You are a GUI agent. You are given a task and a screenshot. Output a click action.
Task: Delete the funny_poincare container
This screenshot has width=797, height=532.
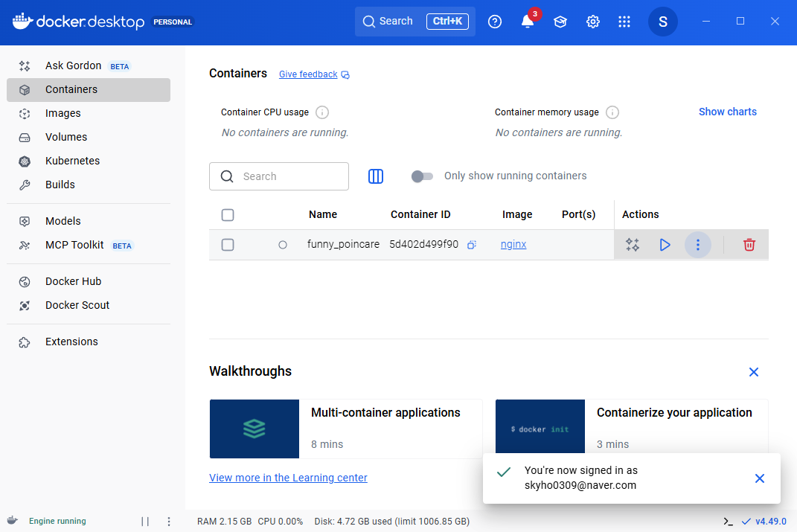coord(749,245)
